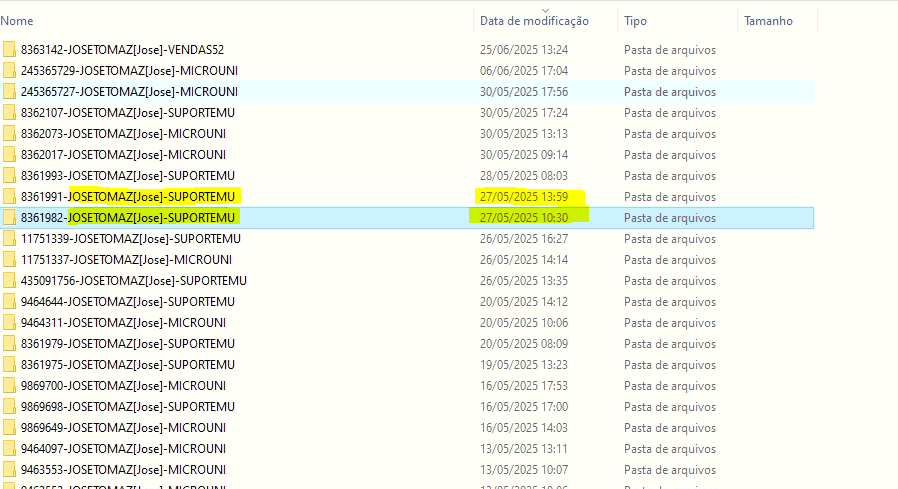Click the highlighted date 27/05/2025 13:59
The height and width of the screenshot is (489, 898).
pos(524,197)
